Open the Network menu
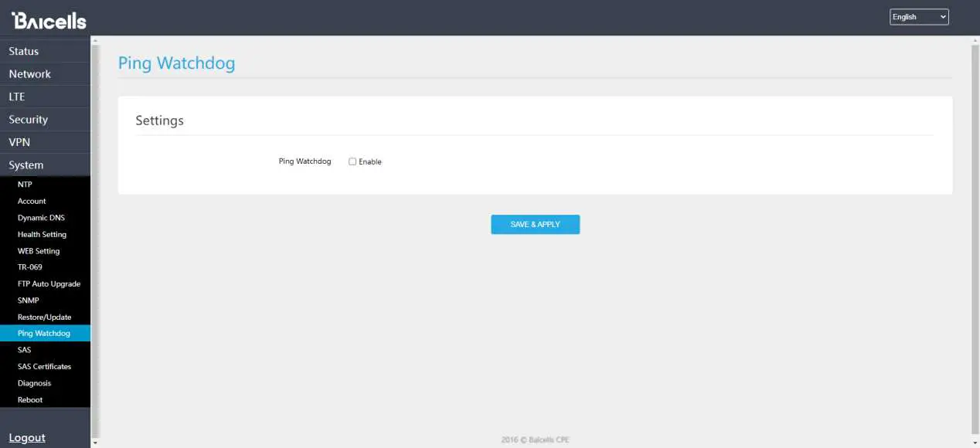The height and width of the screenshot is (448, 980). pyautogui.click(x=45, y=74)
